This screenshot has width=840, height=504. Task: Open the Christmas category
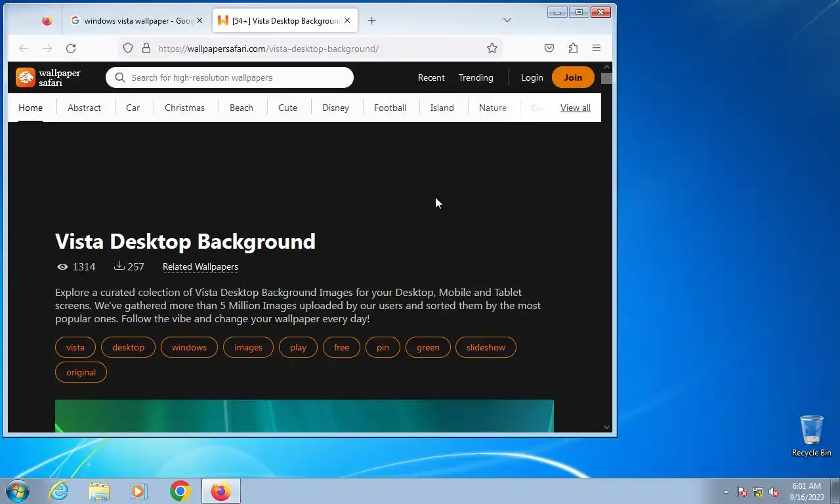[184, 108]
